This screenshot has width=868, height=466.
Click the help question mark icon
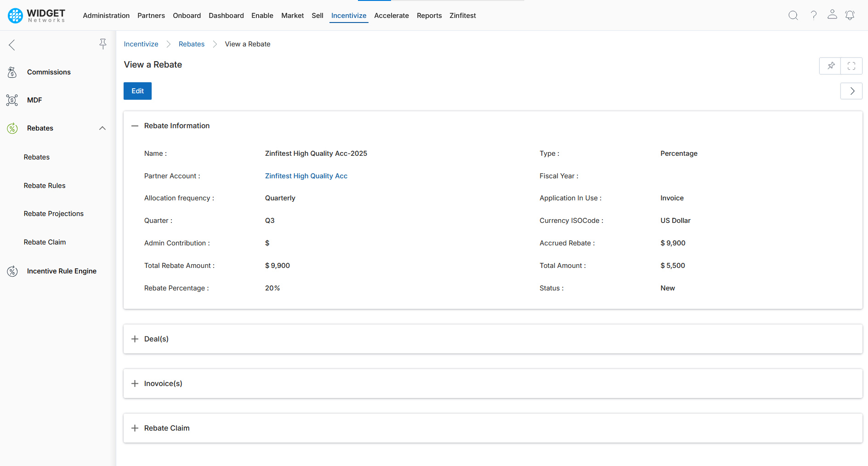click(x=813, y=16)
